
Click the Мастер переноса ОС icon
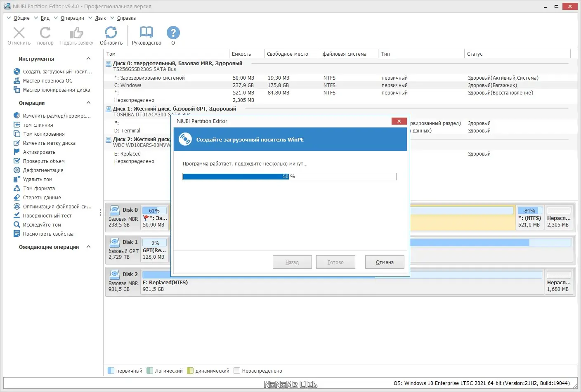click(17, 80)
